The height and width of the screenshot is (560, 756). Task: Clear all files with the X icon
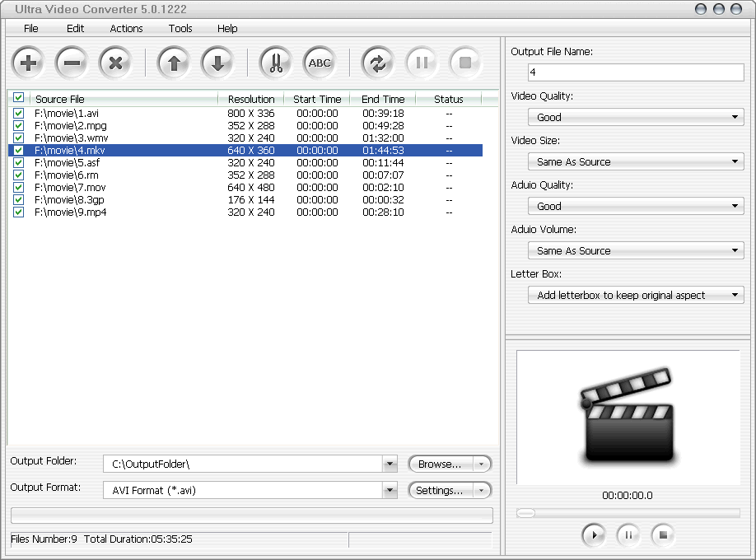tap(114, 62)
